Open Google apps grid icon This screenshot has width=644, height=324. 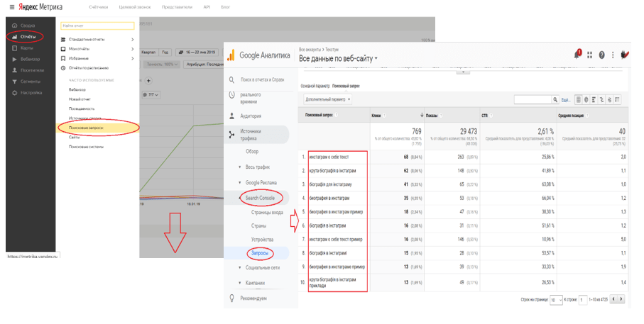(x=590, y=55)
